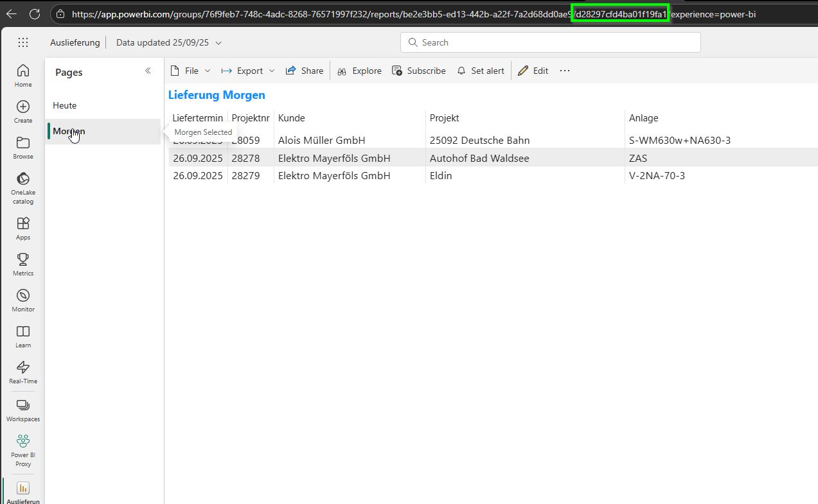This screenshot has height=504, width=818.
Task: Click Elektro Mayerföls GmbH in row 28279
Action: tap(334, 175)
